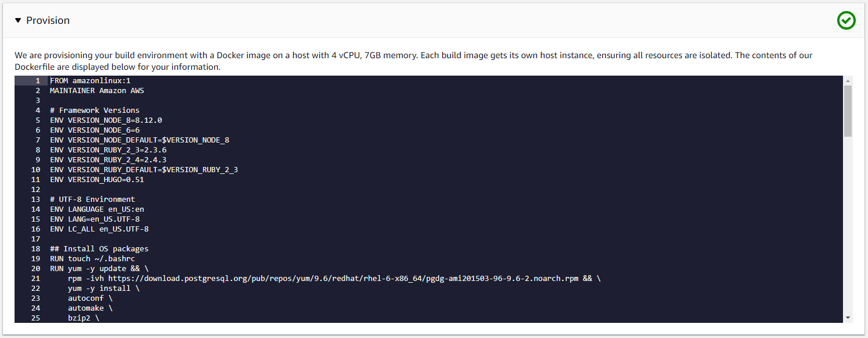Click the Dockerfile vertical scrollbar thumb
This screenshot has width=868, height=338.
pyautogui.click(x=848, y=111)
